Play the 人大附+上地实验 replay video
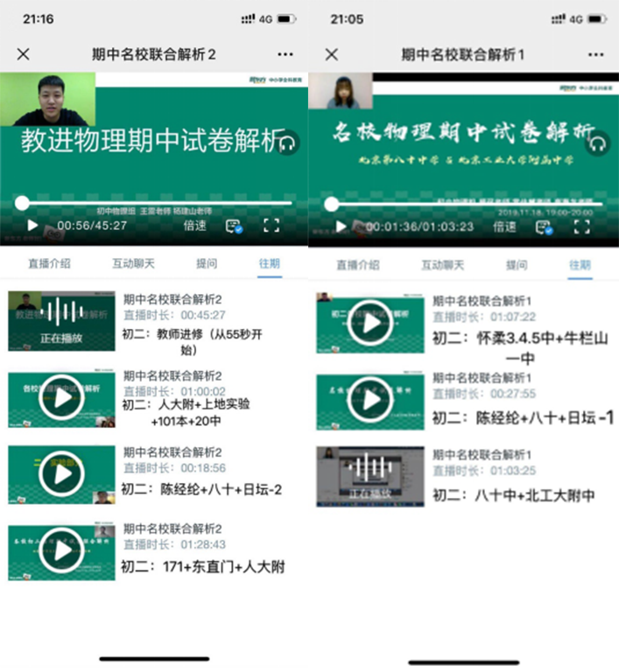Screen dimensions: 619x672 coord(61,399)
